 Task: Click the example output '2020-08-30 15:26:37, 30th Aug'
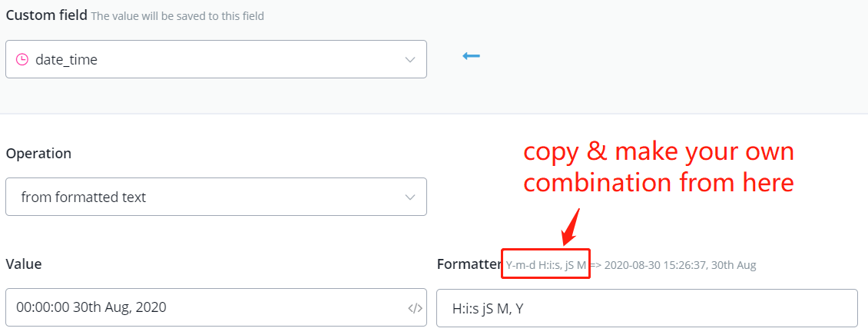pos(681,265)
